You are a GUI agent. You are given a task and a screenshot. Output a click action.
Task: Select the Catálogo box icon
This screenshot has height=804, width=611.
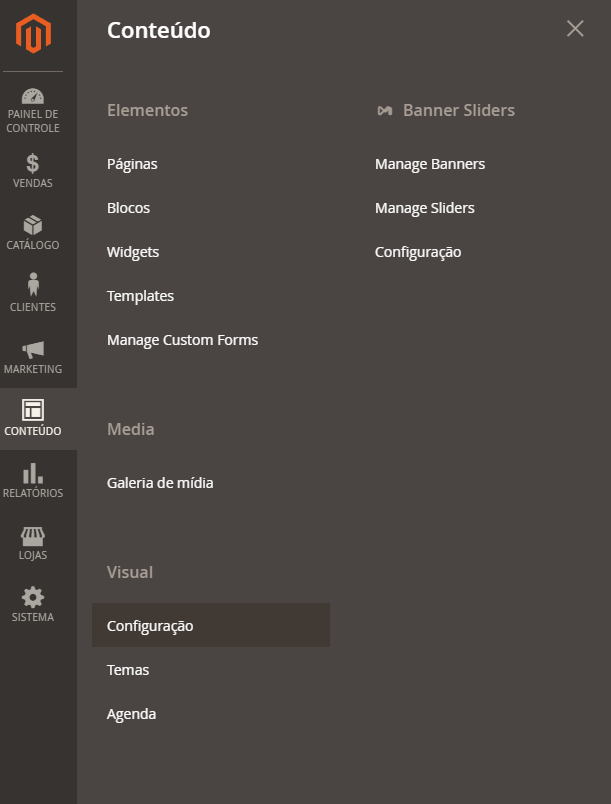pyautogui.click(x=33, y=225)
